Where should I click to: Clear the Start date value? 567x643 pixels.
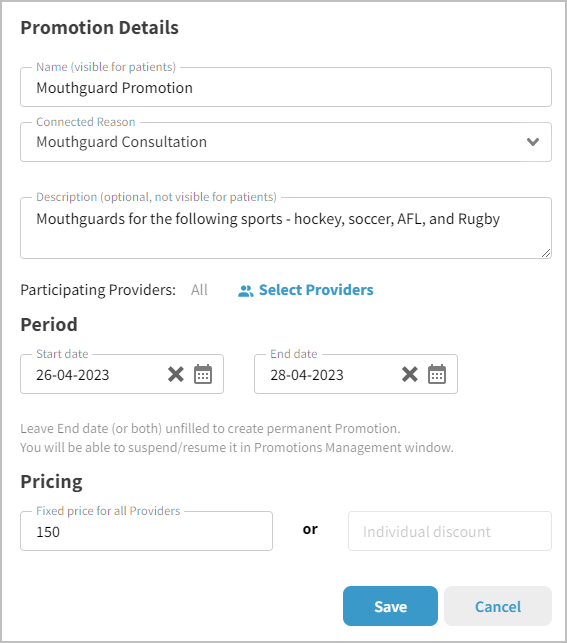(176, 374)
